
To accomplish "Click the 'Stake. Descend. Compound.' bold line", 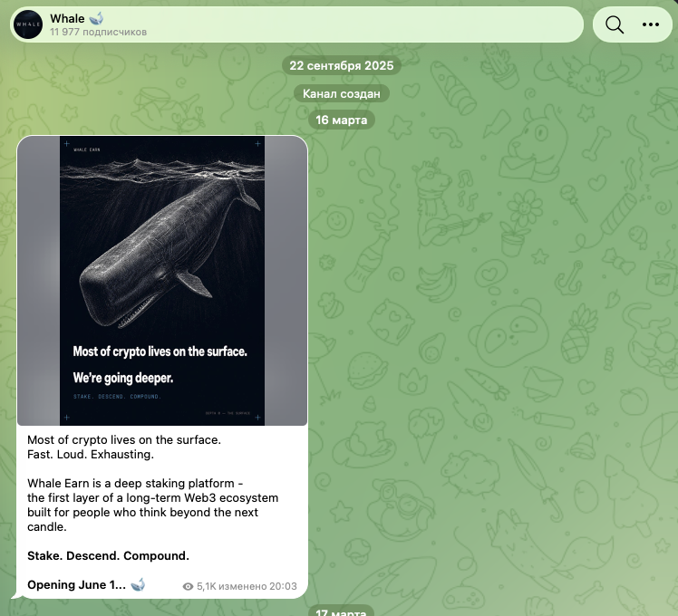I will pos(108,555).
